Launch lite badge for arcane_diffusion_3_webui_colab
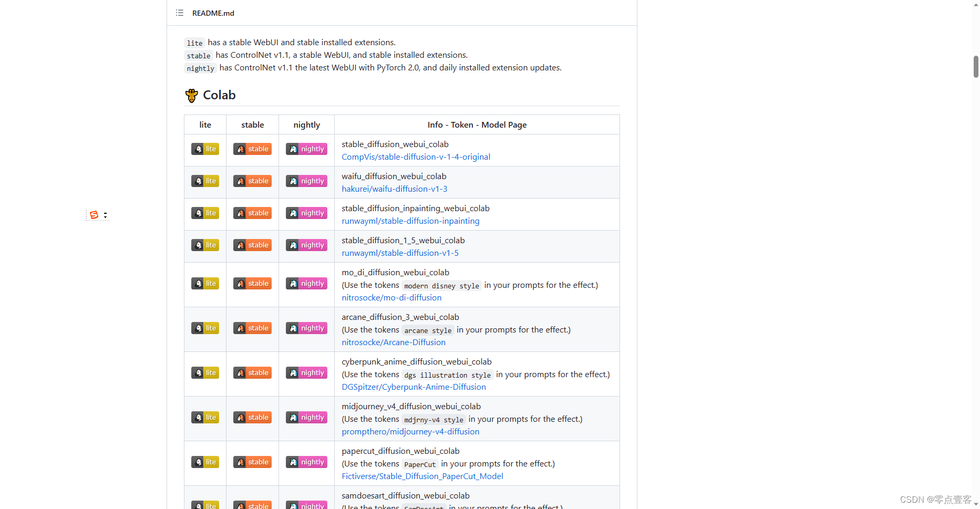The image size is (980, 509). 205,328
